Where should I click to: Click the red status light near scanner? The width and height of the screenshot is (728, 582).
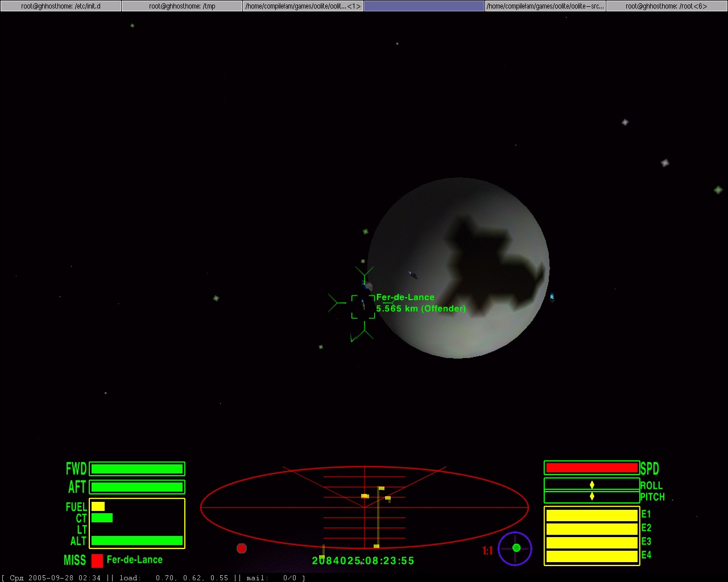tap(242, 548)
